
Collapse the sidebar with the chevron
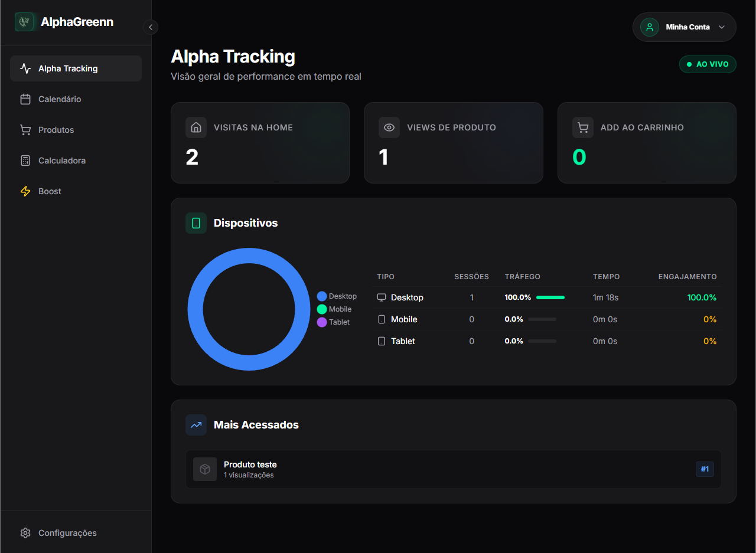tap(151, 27)
